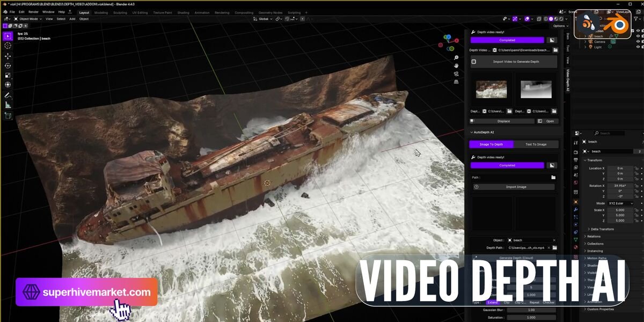Screen dimensions: 644x322
Task: Toggle lock for Location X
Action: [636, 169]
